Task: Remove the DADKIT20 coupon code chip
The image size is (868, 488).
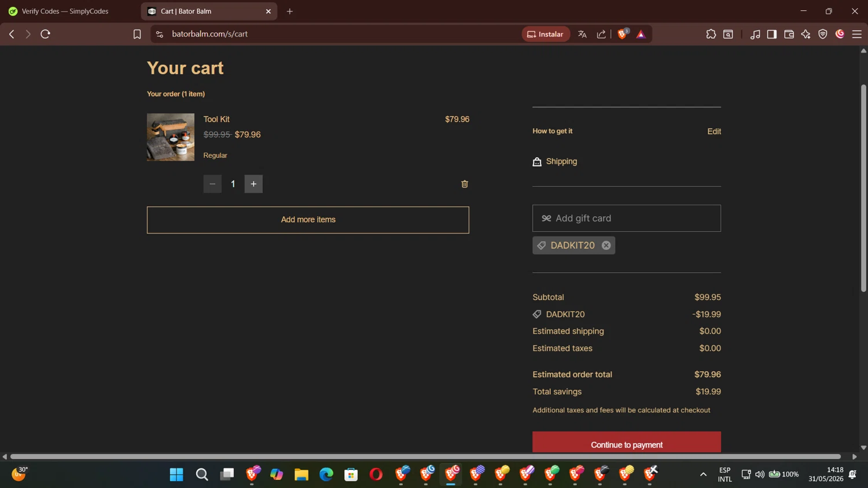Action: coord(606,245)
